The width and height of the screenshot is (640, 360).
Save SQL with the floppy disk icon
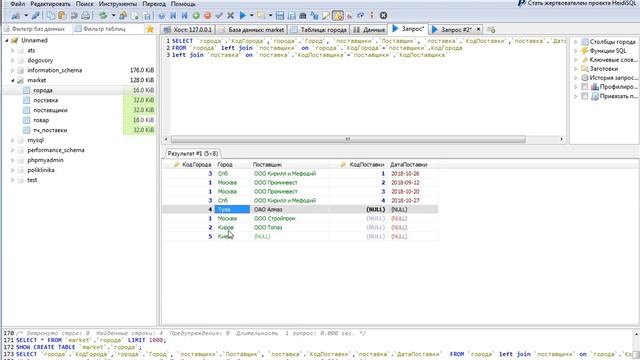click(280, 16)
